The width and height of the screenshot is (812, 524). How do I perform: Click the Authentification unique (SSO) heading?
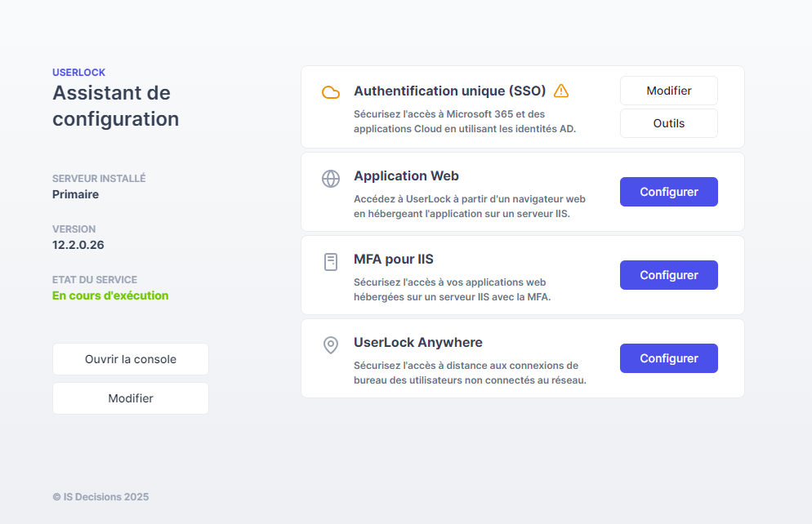pos(450,91)
